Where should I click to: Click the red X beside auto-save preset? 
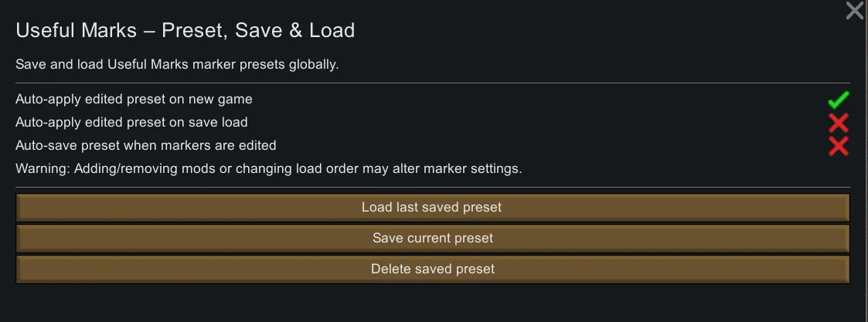(x=839, y=146)
